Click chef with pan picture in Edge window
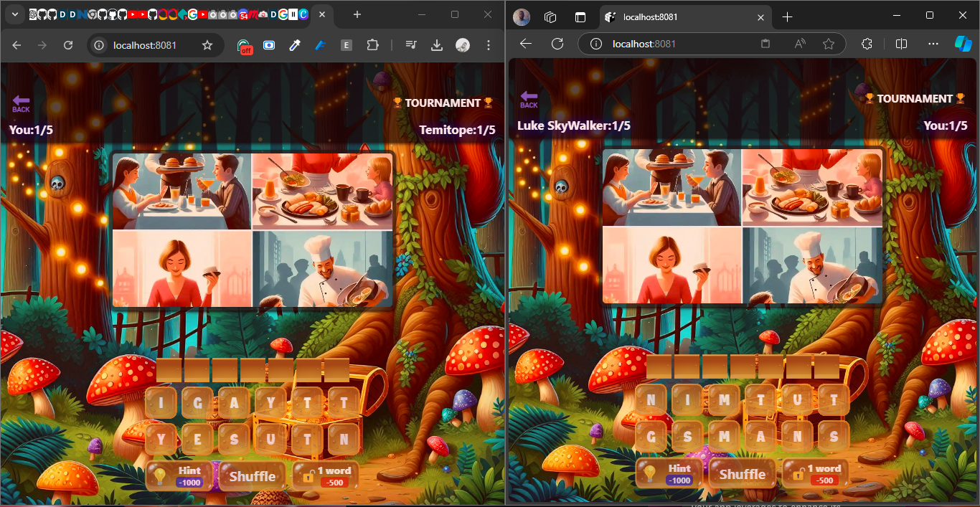980x507 pixels. (813, 265)
